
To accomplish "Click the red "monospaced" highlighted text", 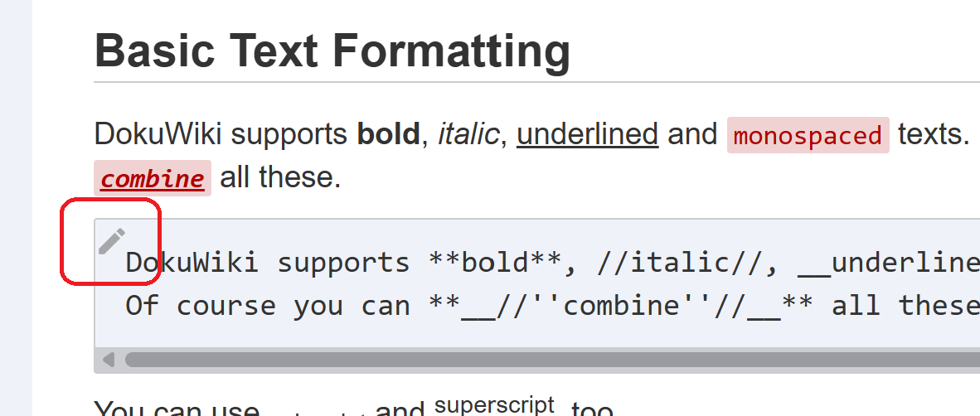I will click(x=808, y=136).
